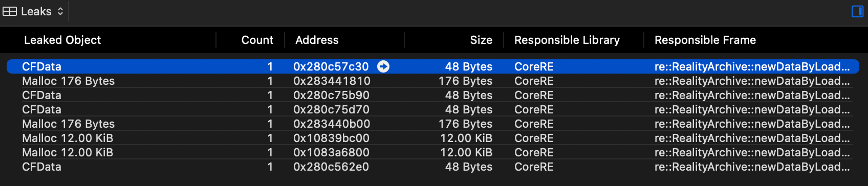
Task: Sort by the Responsible Frame column header
Action: 705,40
